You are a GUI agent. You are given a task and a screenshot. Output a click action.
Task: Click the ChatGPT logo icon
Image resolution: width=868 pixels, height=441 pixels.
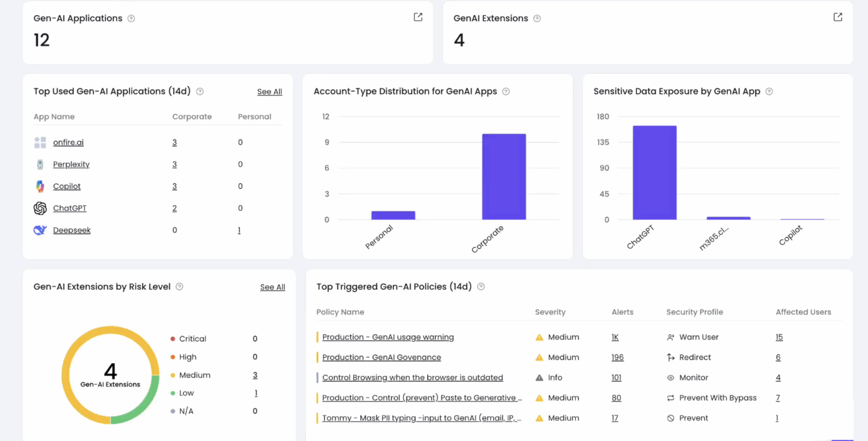pyautogui.click(x=40, y=208)
